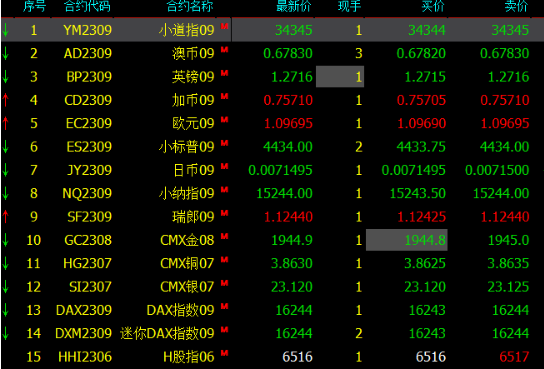Select the SF2309 contract code
Viewport: 544px width, 369px height.
point(90,216)
